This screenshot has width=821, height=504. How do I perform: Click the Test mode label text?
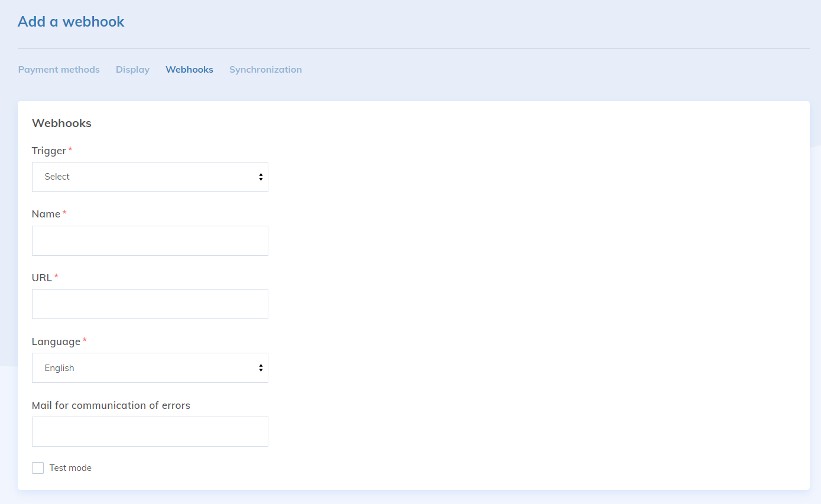coord(70,468)
